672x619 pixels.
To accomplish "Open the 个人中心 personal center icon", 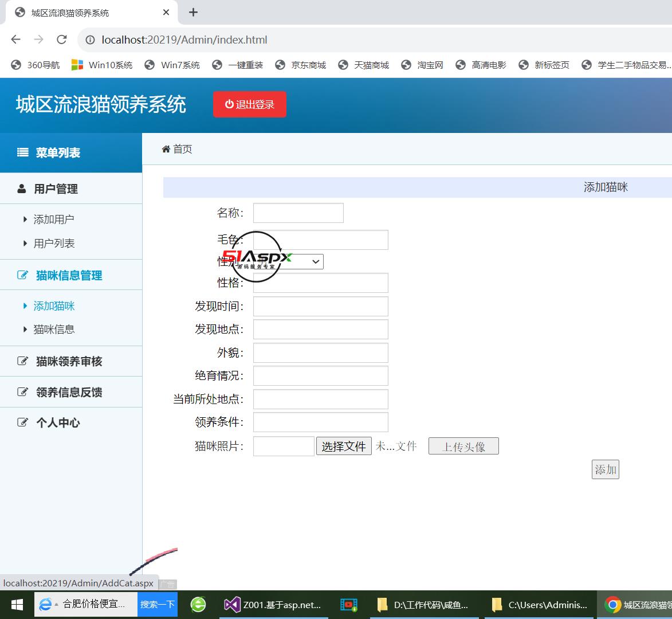I will [23, 422].
